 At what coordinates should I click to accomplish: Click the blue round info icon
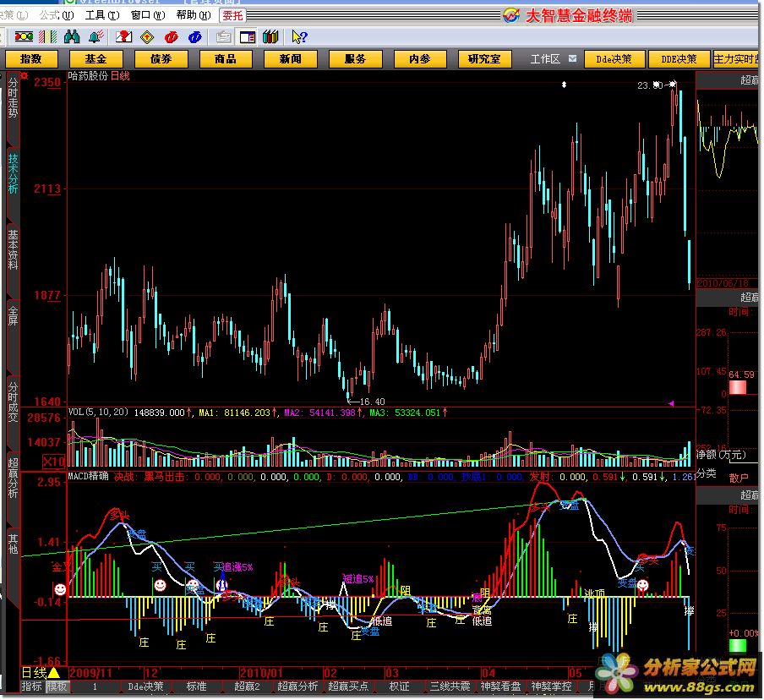coord(195,37)
